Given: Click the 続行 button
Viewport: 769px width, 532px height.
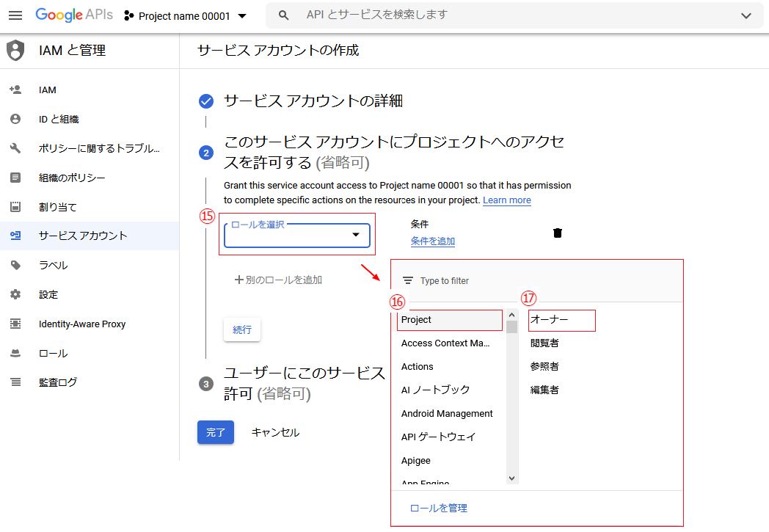Looking at the screenshot, I should tap(242, 330).
